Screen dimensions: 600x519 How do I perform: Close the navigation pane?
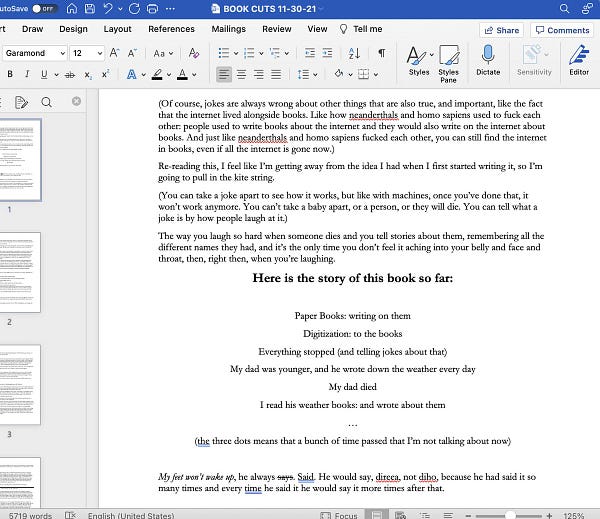pos(76,101)
